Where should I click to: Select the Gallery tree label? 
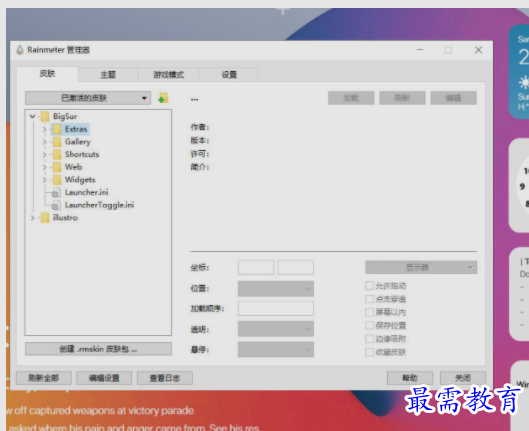pyautogui.click(x=78, y=142)
